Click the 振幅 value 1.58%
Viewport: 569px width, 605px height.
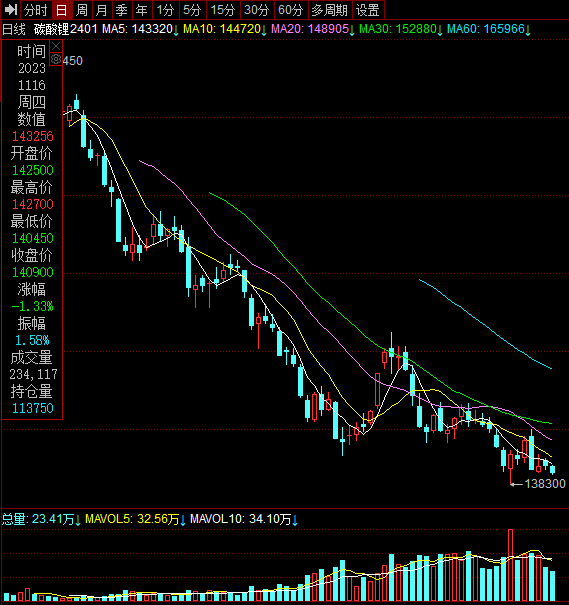pyautogui.click(x=32, y=340)
